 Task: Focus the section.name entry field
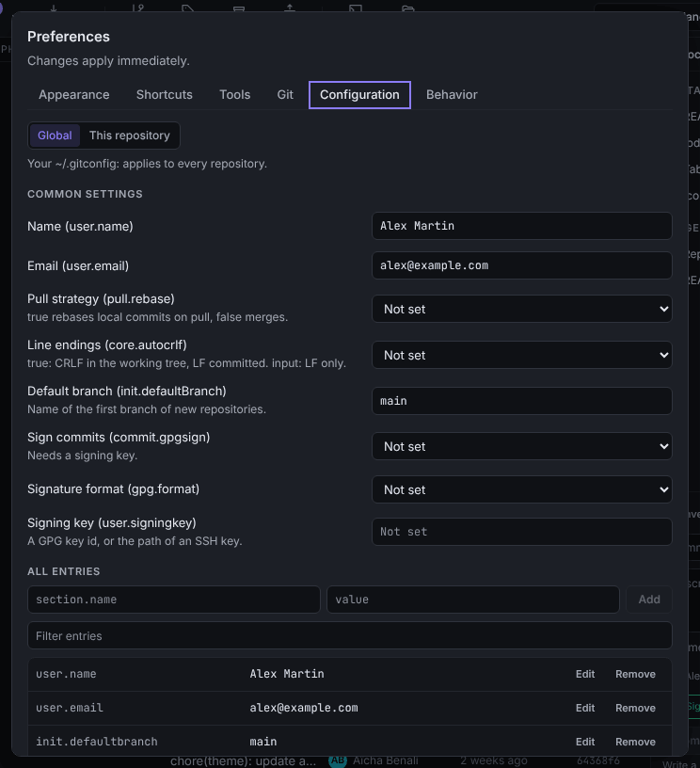174,600
